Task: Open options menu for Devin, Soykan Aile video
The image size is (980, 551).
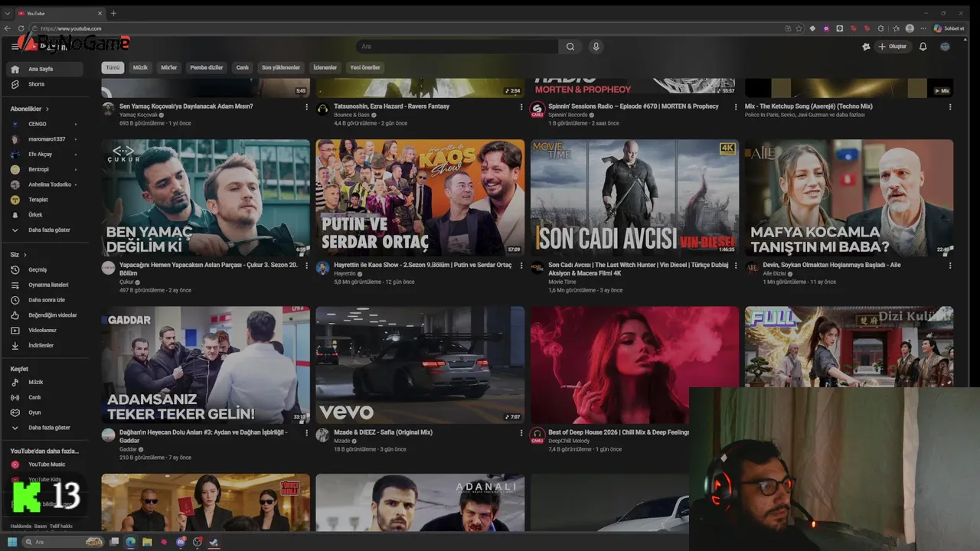Action: pyautogui.click(x=950, y=266)
